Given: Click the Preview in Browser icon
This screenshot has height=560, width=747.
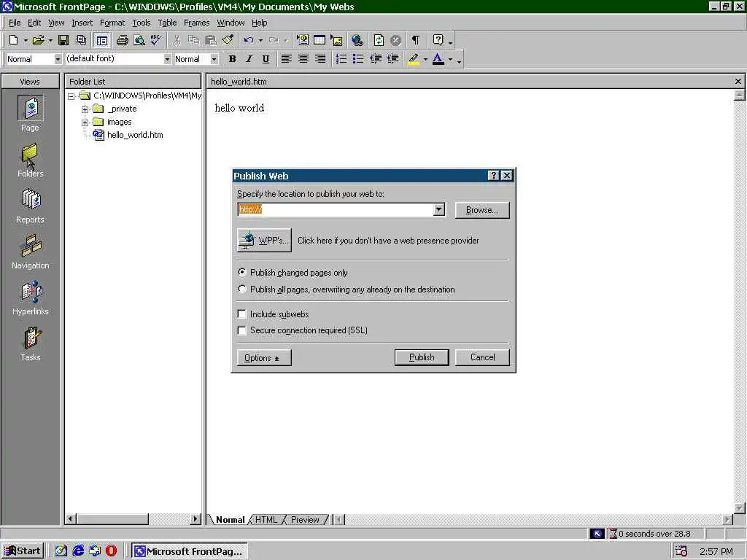Looking at the screenshot, I should [139, 41].
